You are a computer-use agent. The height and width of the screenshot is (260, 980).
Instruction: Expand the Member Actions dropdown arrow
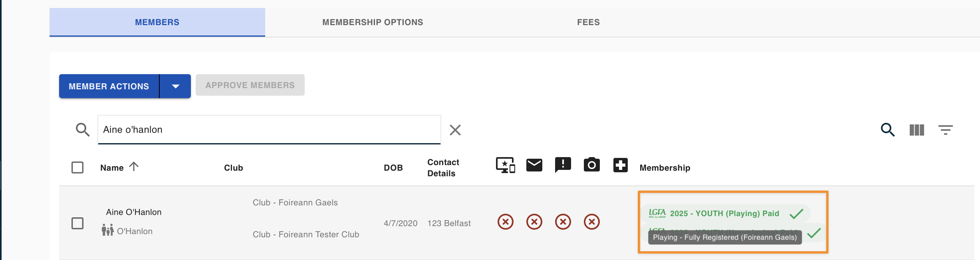point(175,86)
